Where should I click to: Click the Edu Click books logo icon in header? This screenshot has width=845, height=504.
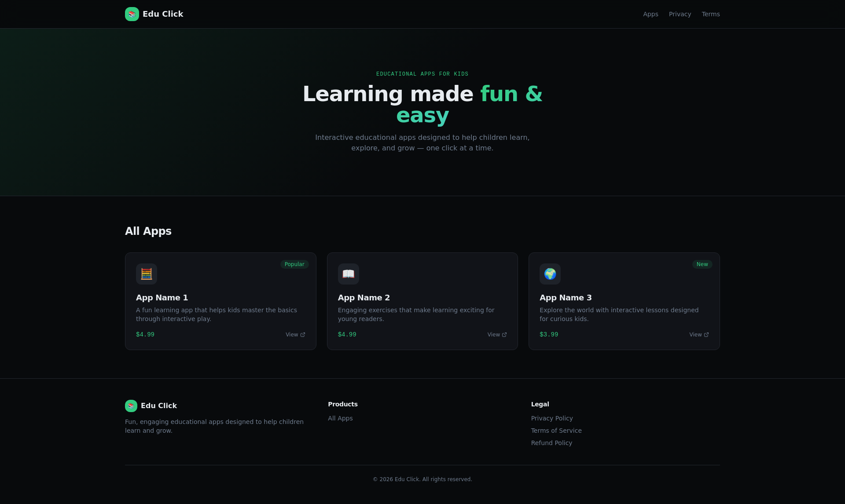132,14
